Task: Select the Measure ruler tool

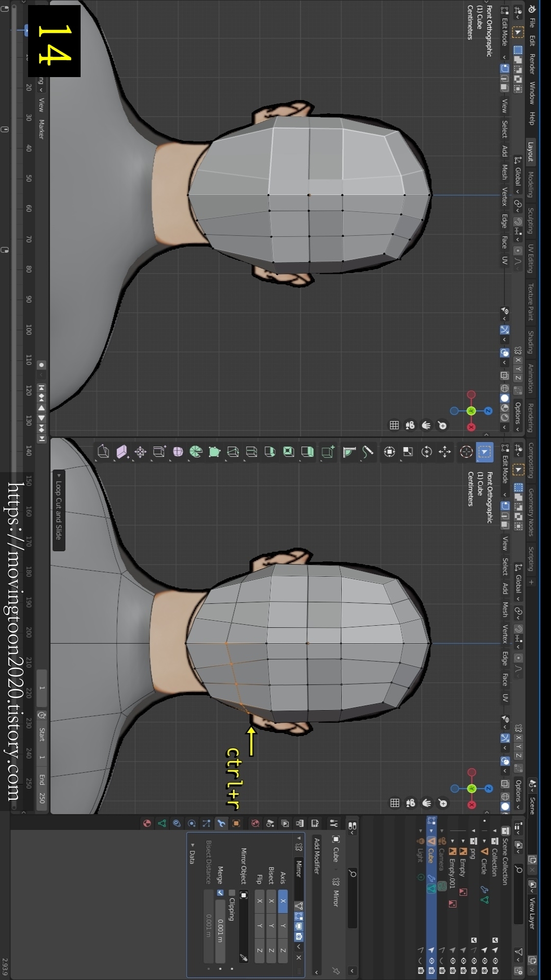Action: (349, 452)
